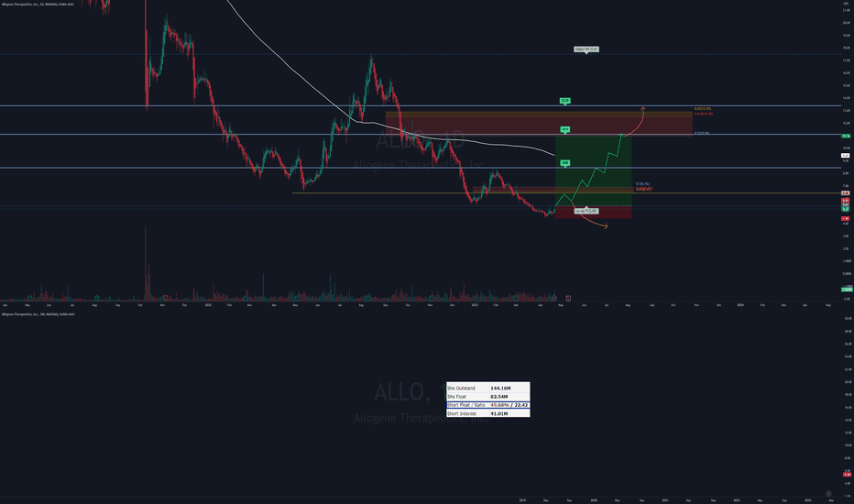Click the lower chart title Allogene Therapeutics 1W
The height and width of the screenshot is (504, 854).
point(38,314)
